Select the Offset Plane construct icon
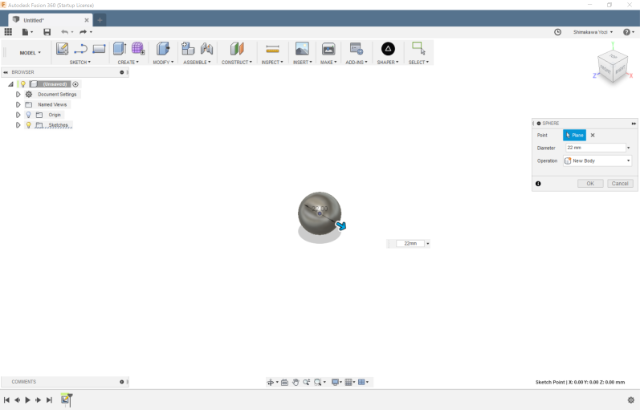Image resolution: width=640 pixels, height=410 pixels. [237, 49]
